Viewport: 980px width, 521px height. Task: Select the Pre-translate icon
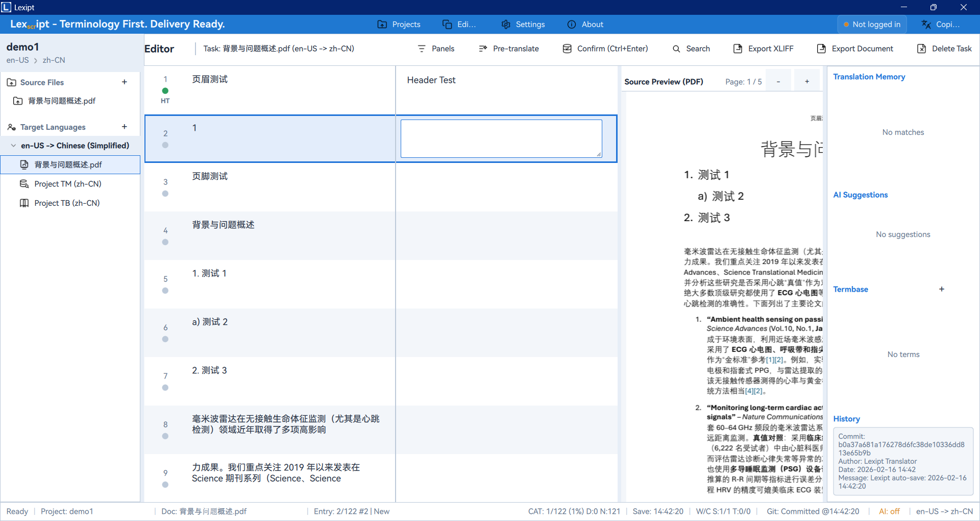482,49
